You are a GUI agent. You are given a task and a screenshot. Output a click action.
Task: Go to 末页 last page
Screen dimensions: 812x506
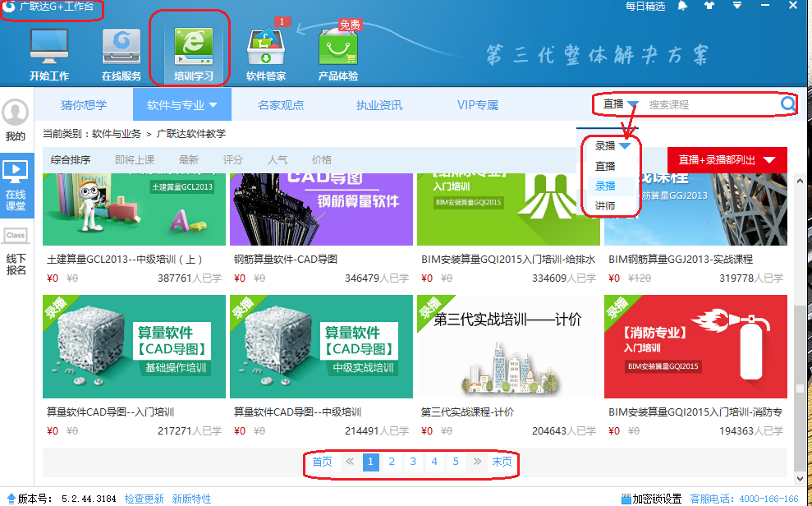tap(502, 462)
